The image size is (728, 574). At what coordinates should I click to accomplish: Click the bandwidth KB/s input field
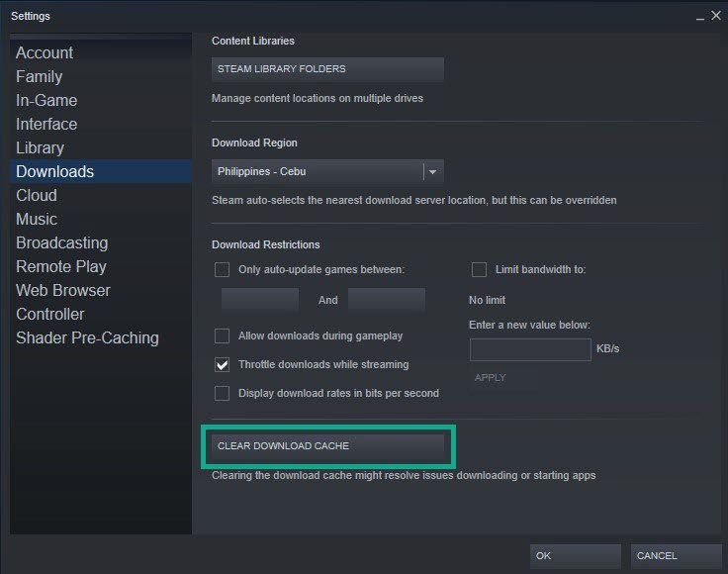click(x=530, y=349)
